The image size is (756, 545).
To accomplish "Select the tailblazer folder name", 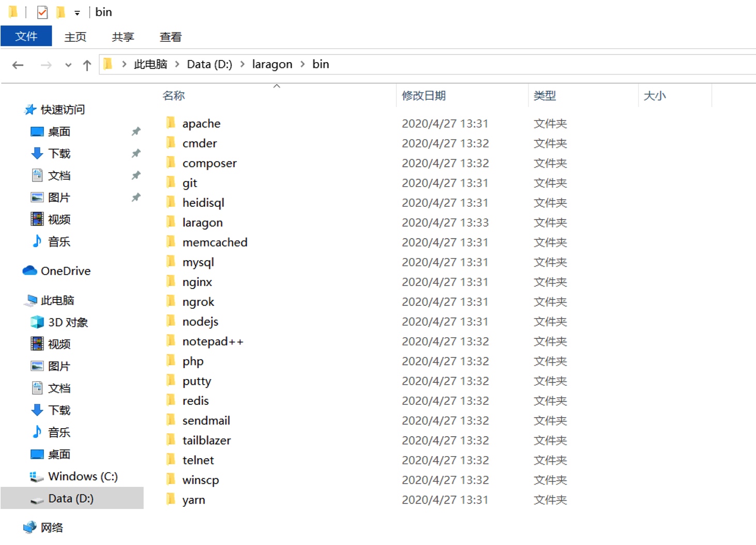I will click(x=206, y=440).
